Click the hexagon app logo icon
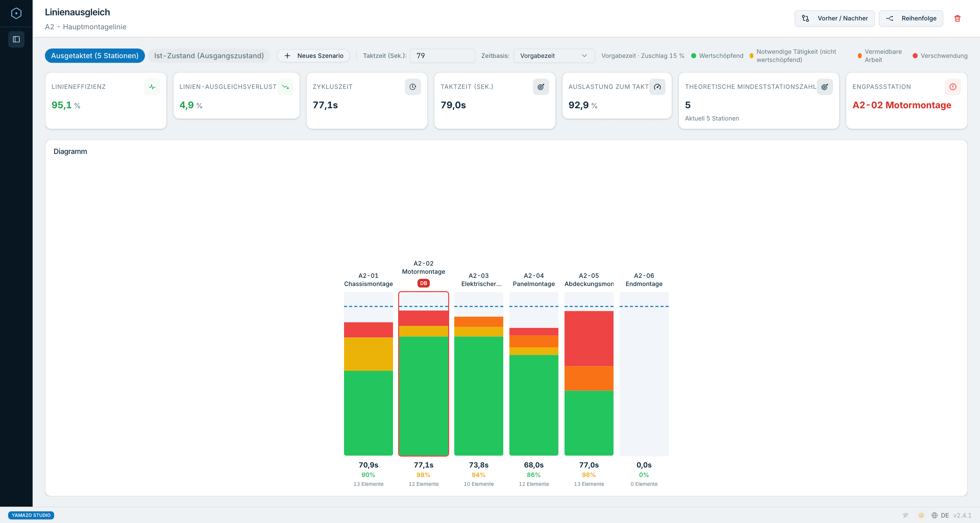This screenshot has width=980, height=523. [16, 13]
